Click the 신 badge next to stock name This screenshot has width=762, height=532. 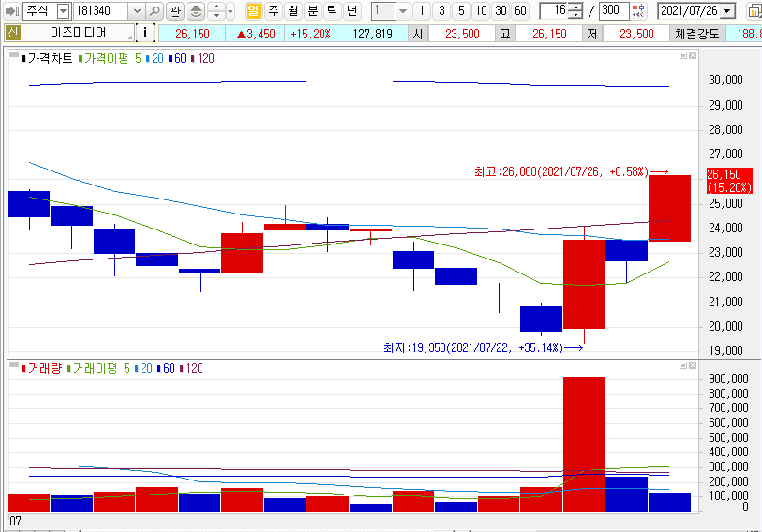[x=12, y=33]
